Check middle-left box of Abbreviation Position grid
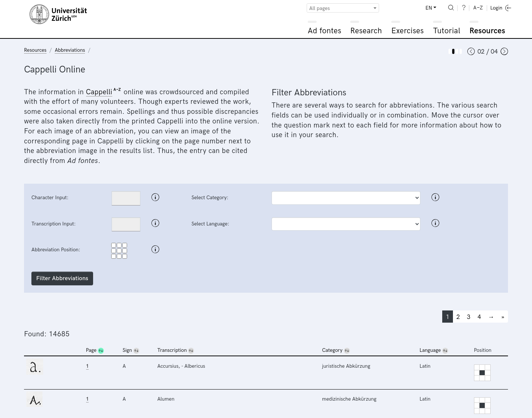The height and width of the screenshot is (418, 532). (114, 251)
